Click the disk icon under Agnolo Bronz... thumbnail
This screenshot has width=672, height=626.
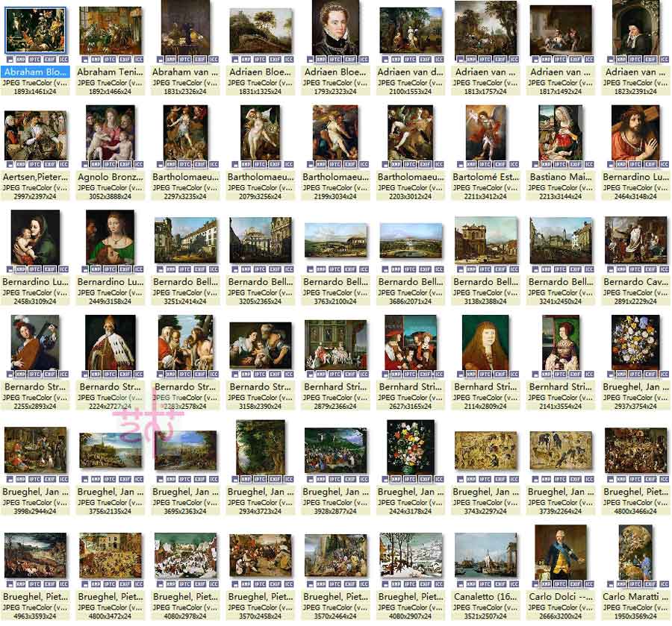point(85,164)
